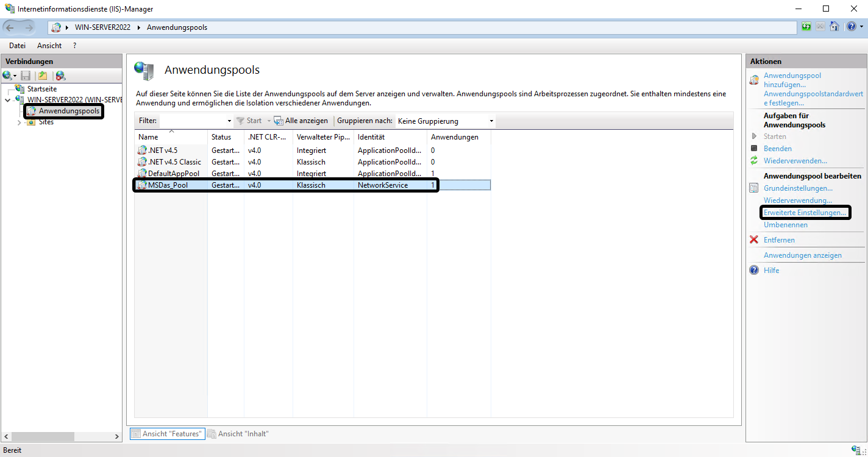Click the arrow before Anwendungspools in address bar
The image size is (868, 457).
139,27
